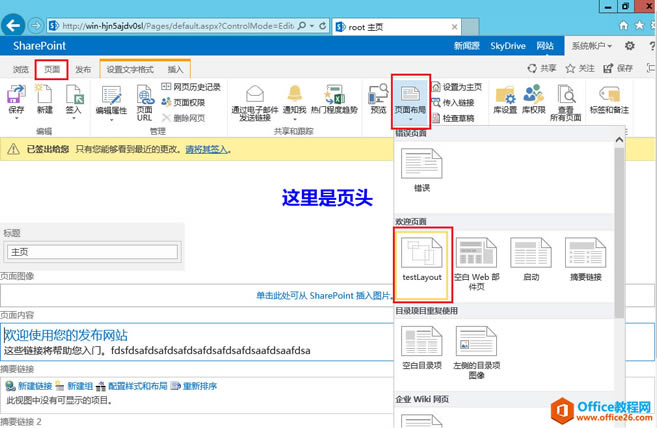Open the SkyDrive link

point(508,46)
